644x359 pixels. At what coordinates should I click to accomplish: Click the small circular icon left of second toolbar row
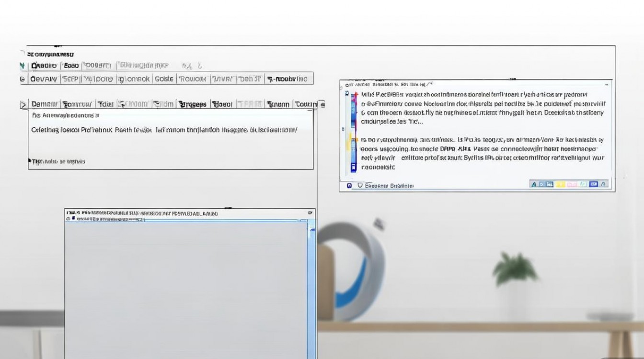(x=23, y=79)
